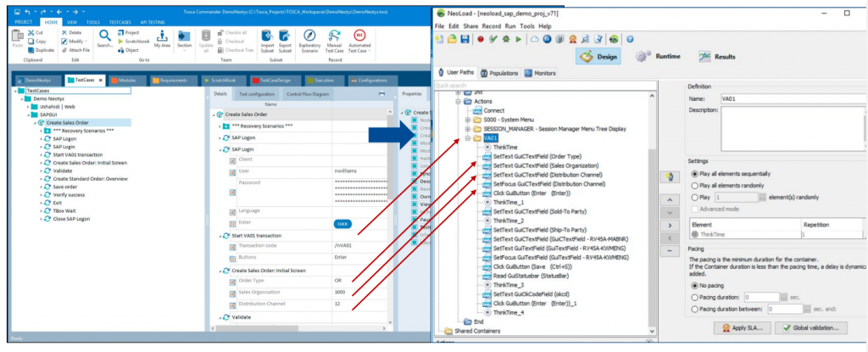Click Export Subset in Tosca ribbon
The width and height of the screenshot is (868, 352).
[x=285, y=41]
